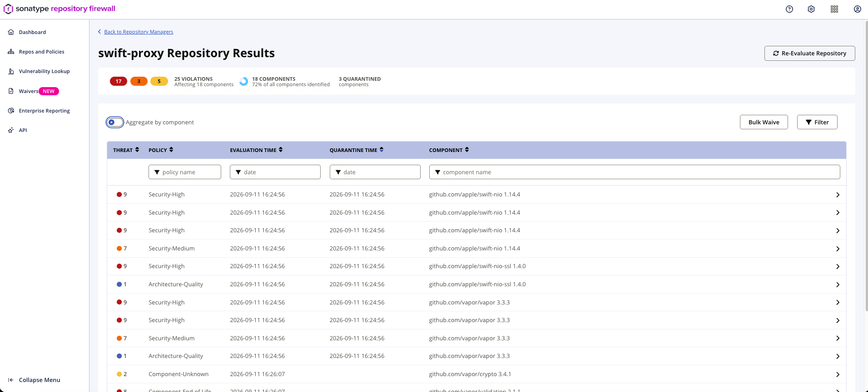Expand the vapor 3.3.3 Security-Medium row chevron
Screen dimensions: 868x392
(838, 338)
